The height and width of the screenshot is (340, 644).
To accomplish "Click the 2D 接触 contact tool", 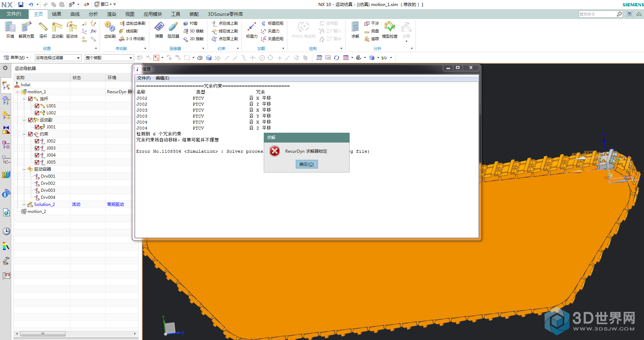I will [193, 39].
